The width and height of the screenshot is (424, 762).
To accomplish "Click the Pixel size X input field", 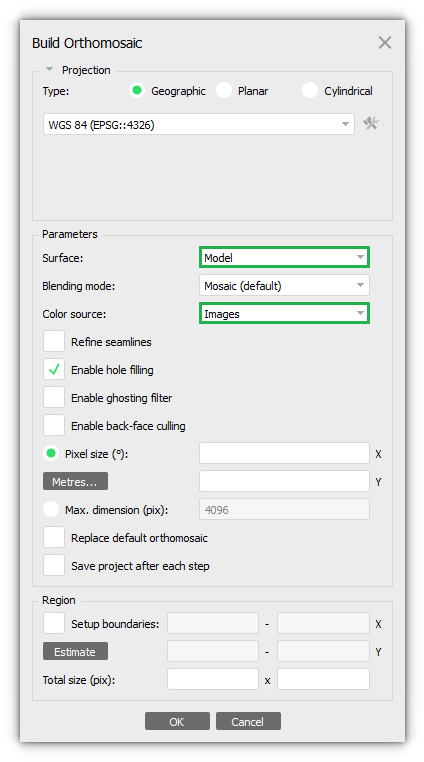I will [x=284, y=453].
